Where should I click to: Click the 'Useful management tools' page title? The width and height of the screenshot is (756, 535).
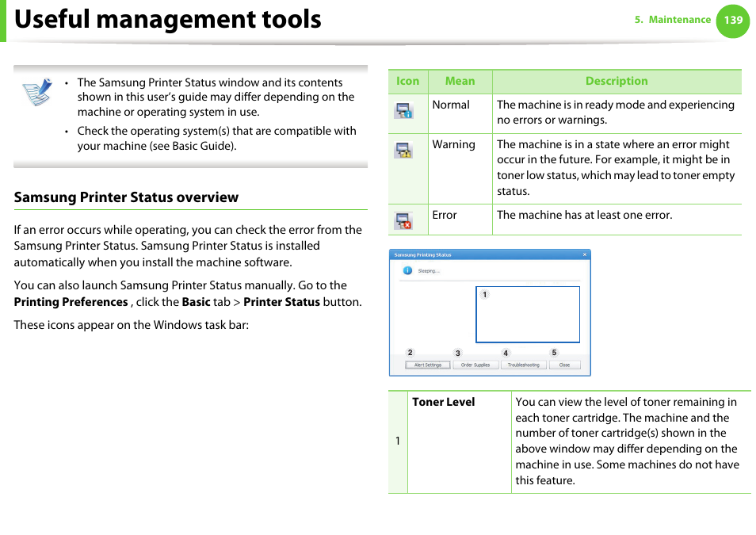point(168,19)
